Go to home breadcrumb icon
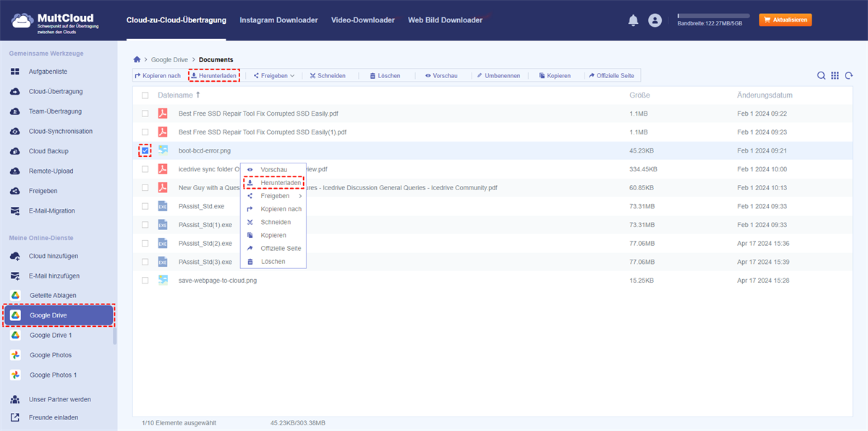 [x=137, y=59]
